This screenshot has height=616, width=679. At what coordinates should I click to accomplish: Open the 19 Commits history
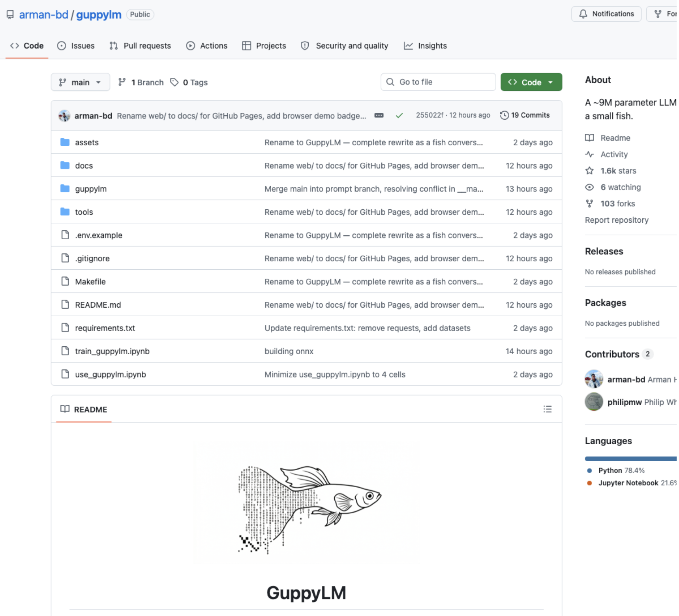tap(525, 115)
